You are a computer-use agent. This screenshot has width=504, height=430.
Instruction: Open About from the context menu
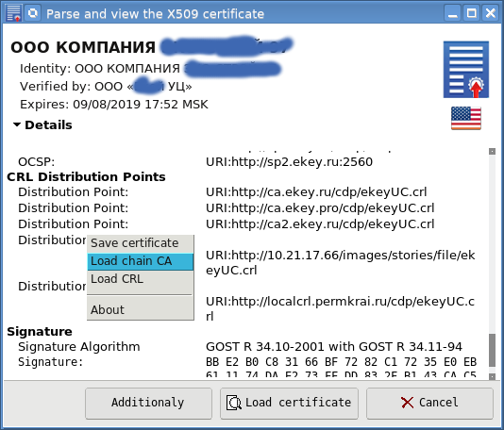coord(140,310)
